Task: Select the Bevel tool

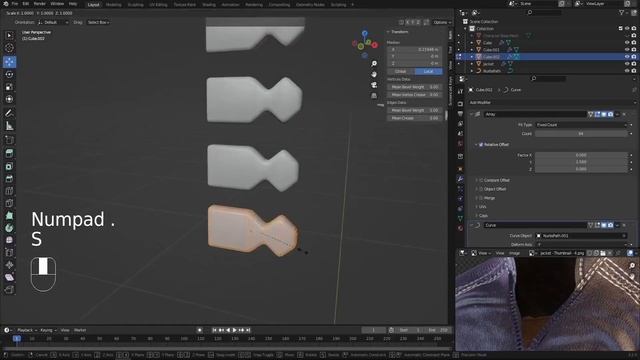Action: tap(9, 178)
